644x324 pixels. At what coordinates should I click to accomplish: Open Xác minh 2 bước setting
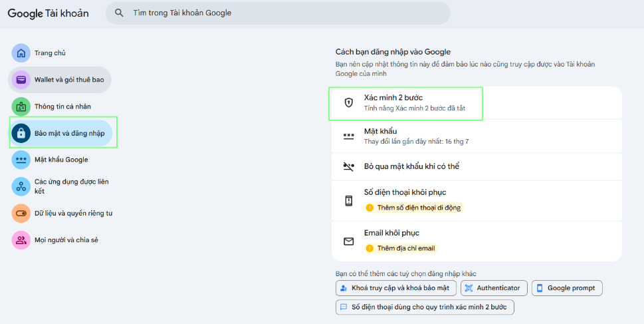[477, 103]
